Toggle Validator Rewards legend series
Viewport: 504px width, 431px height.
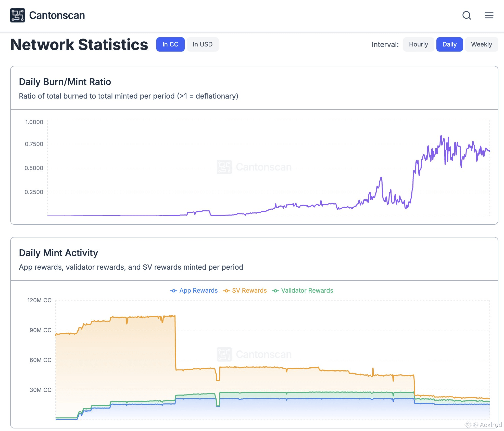pos(303,291)
